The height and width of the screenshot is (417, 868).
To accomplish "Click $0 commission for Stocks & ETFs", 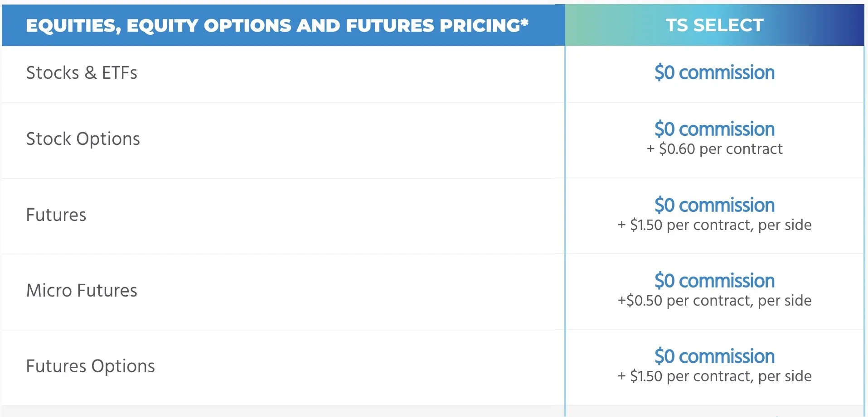I will 714,72.
